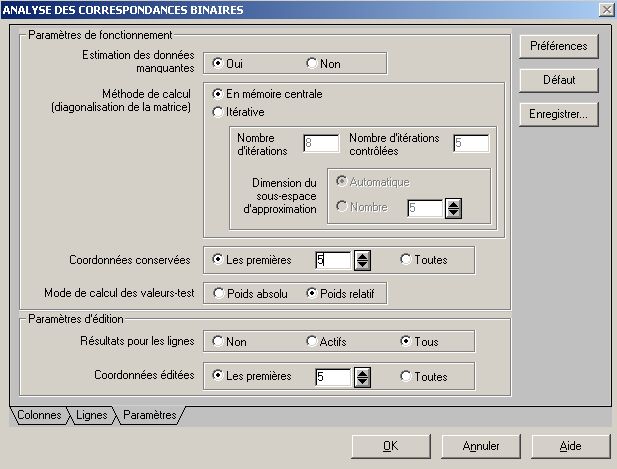Click the Enregistrer... button
The height and width of the screenshot is (469, 617).
pyautogui.click(x=559, y=114)
